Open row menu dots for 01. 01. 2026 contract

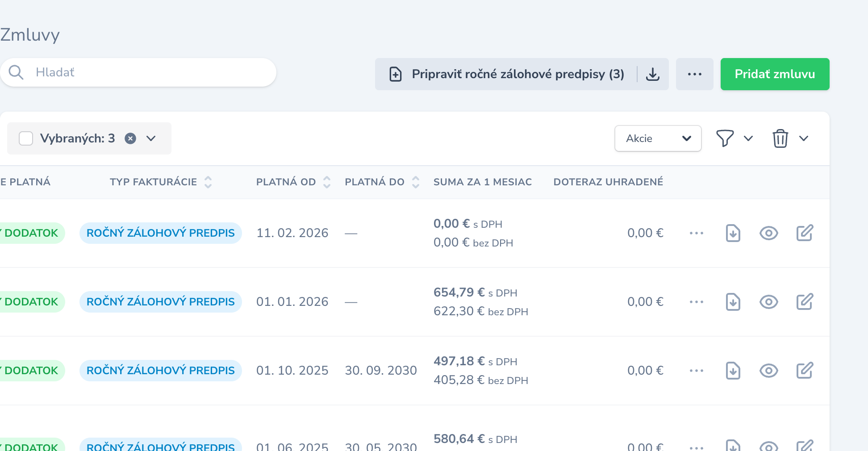click(x=697, y=302)
